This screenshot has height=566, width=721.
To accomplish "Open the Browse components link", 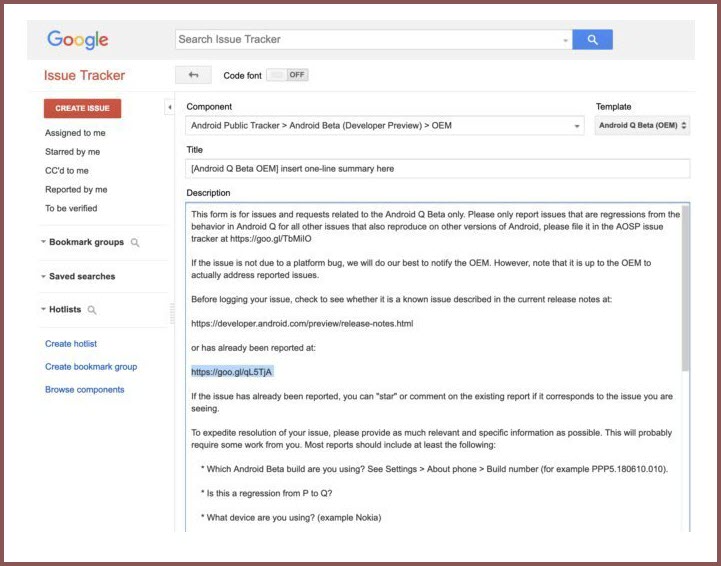I will 85,390.
